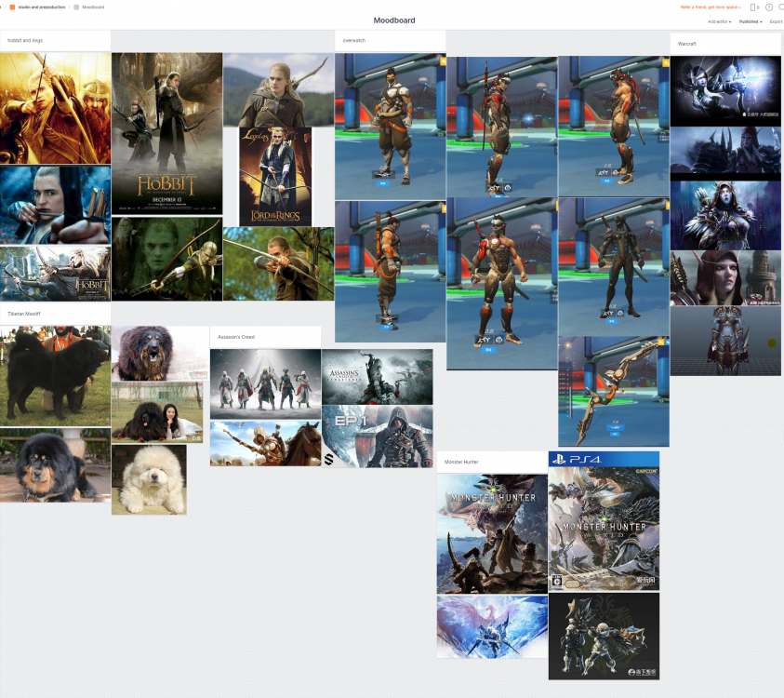Open shirtless Hanzo back view screenshot
Image resolution: width=784 pixels, height=698 pixels.
(614, 126)
